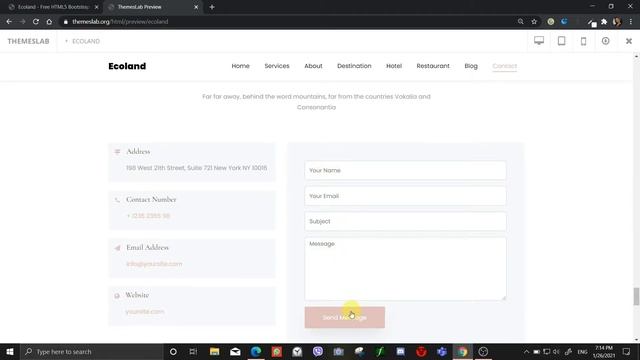Open the Chrome three-dot menu

pos(631,22)
